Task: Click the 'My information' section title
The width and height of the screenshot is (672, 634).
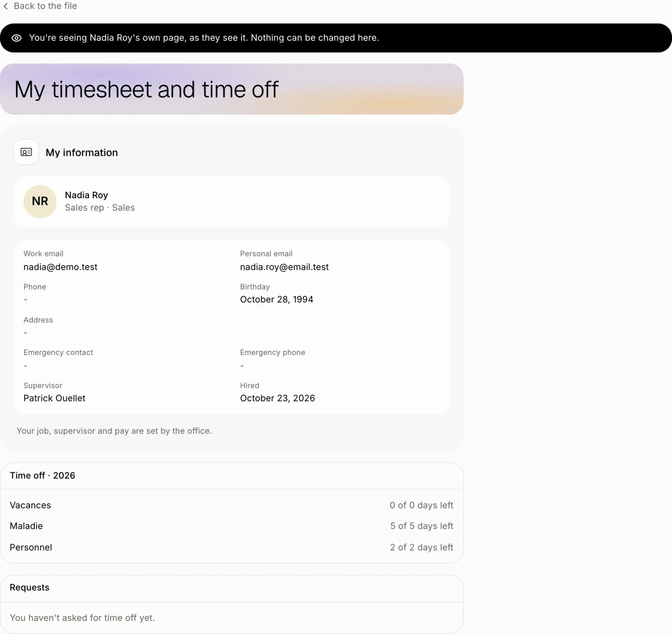Action: tap(82, 153)
